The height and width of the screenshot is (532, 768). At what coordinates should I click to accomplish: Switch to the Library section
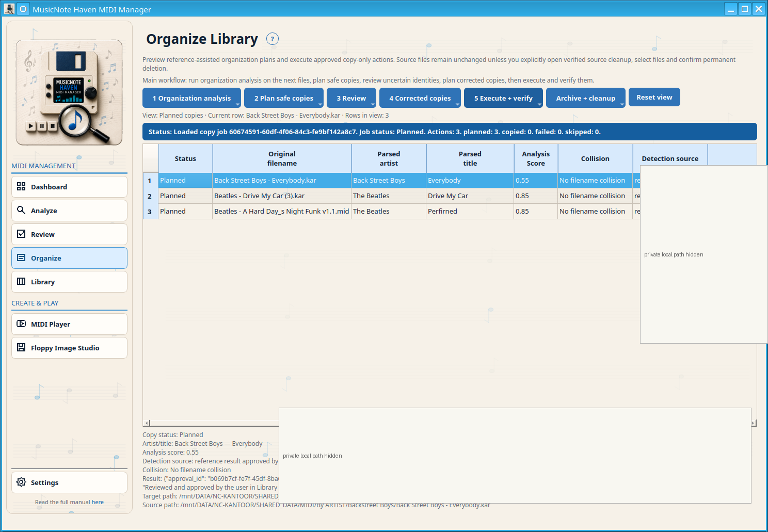[69, 282]
